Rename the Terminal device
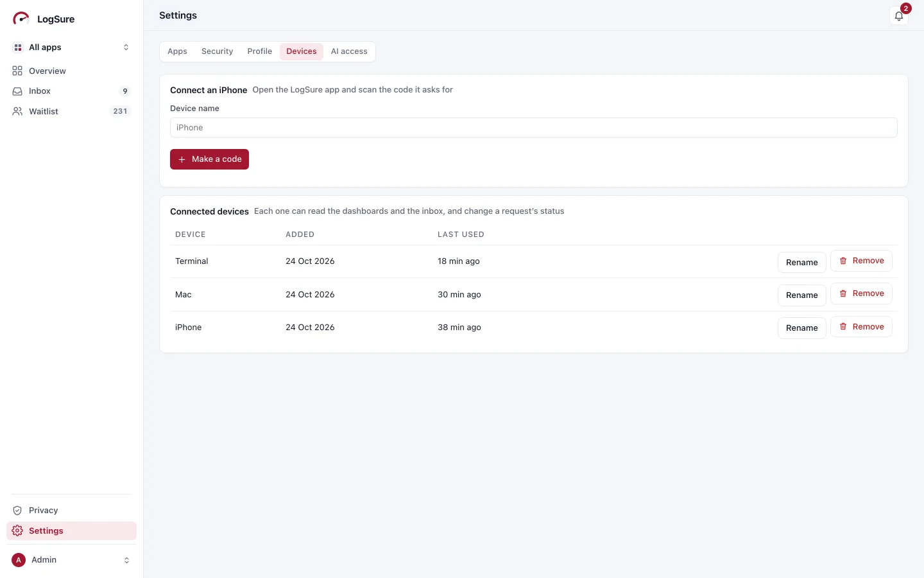The image size is (924, 578). coord(801,262)
